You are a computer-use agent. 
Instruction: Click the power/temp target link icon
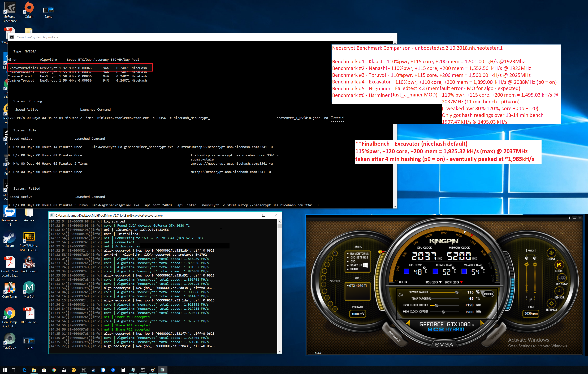click(400, 295)
